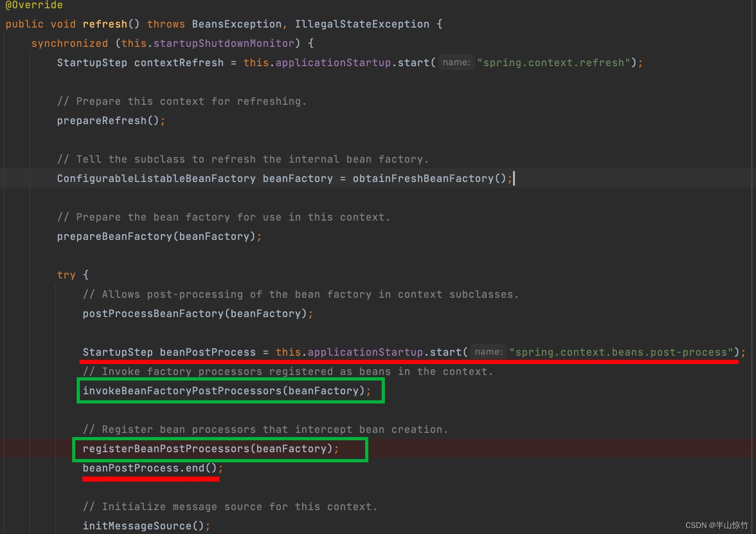Click the postProcessBeanFactory(beanFactory) call
Screen dimensions: 756x534
(x=195, y=313)
